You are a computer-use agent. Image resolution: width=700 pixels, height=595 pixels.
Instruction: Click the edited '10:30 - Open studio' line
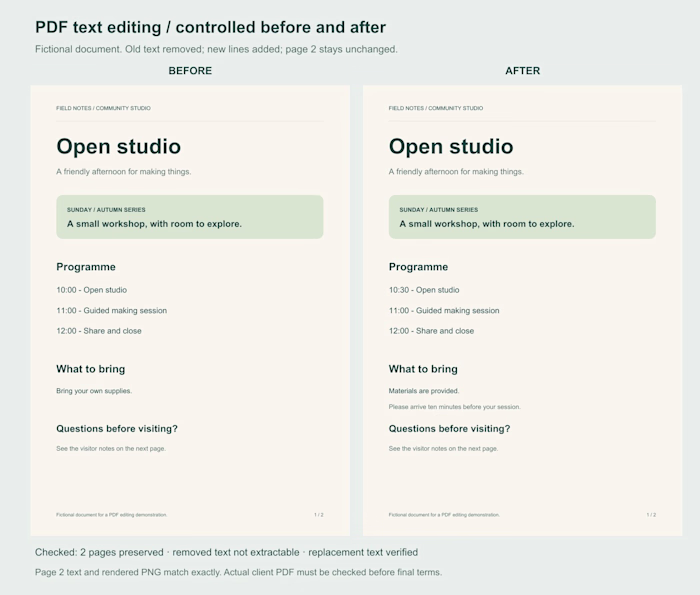click(424, 290)
